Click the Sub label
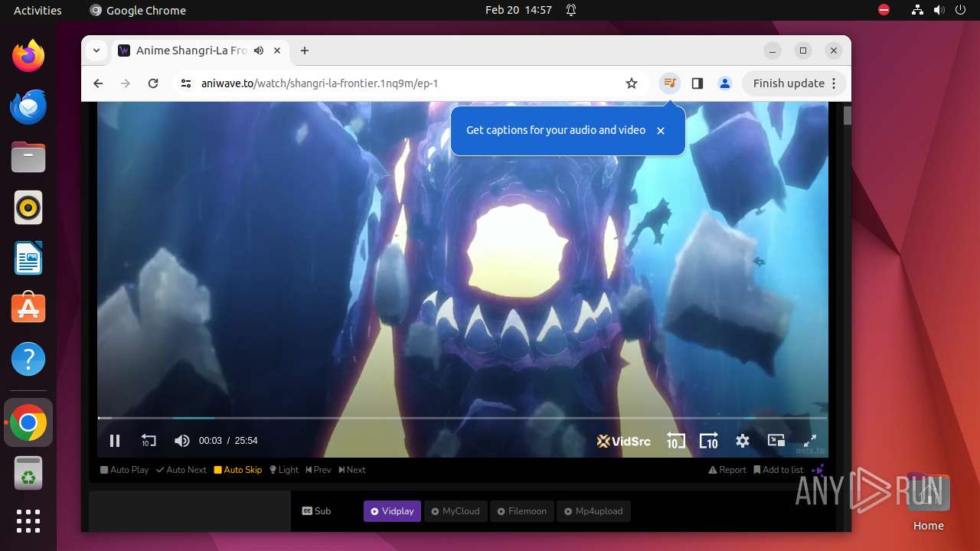Screen dimensions: 980x551 317,511
